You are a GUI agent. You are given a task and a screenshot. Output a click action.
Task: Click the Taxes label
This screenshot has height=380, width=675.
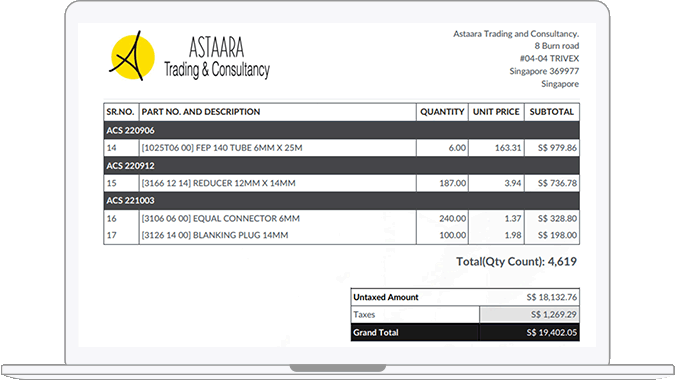pyautogui.click(x=364, y=315)
